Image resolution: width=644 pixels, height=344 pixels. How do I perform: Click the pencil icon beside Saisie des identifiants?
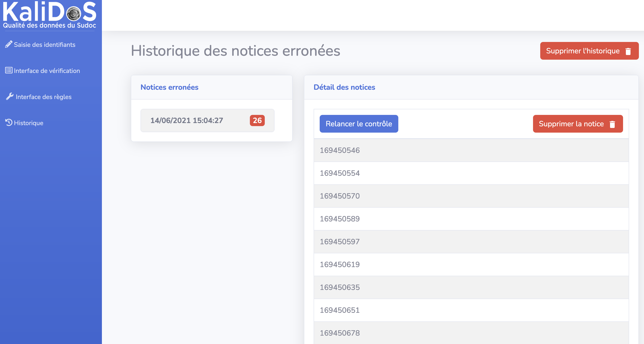coord(9,44)
